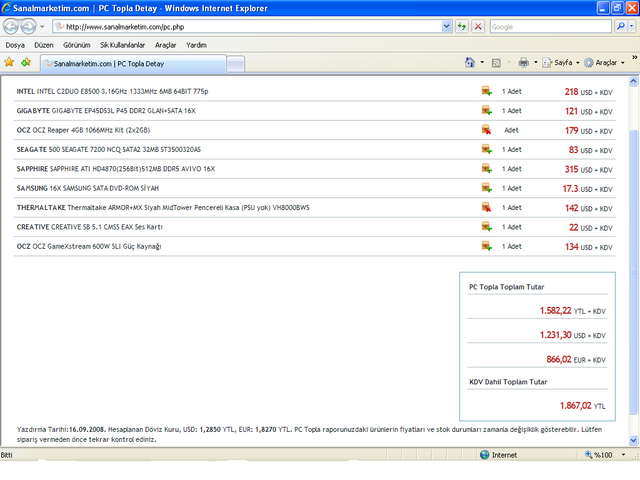The height and width of the screenshot is (480, 640).
Task: Click the Home page icon
Action: 470,62
